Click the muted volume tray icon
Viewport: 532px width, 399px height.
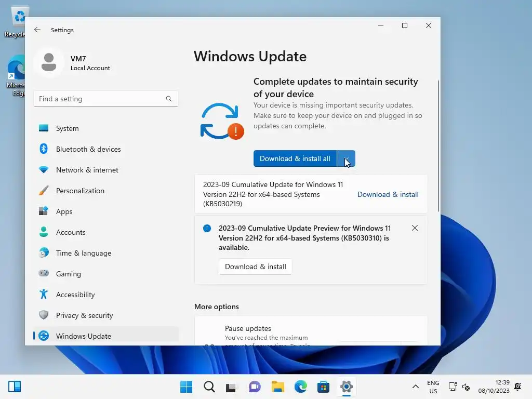pos(466,387)
